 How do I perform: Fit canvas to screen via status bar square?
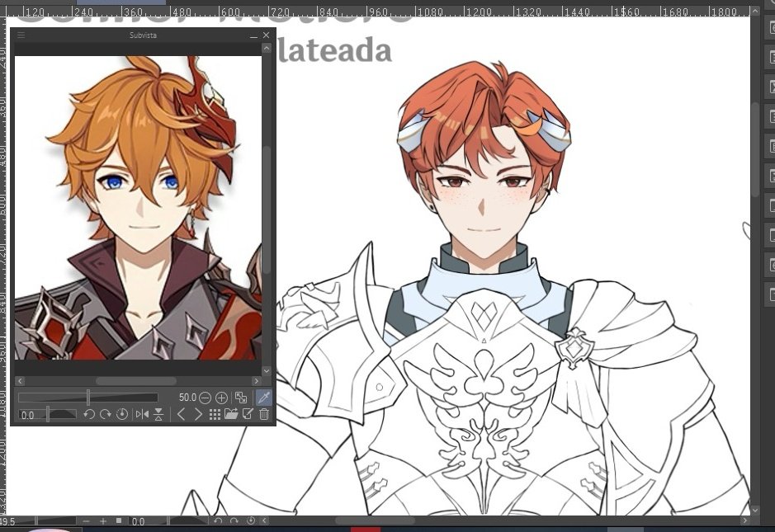119,520
